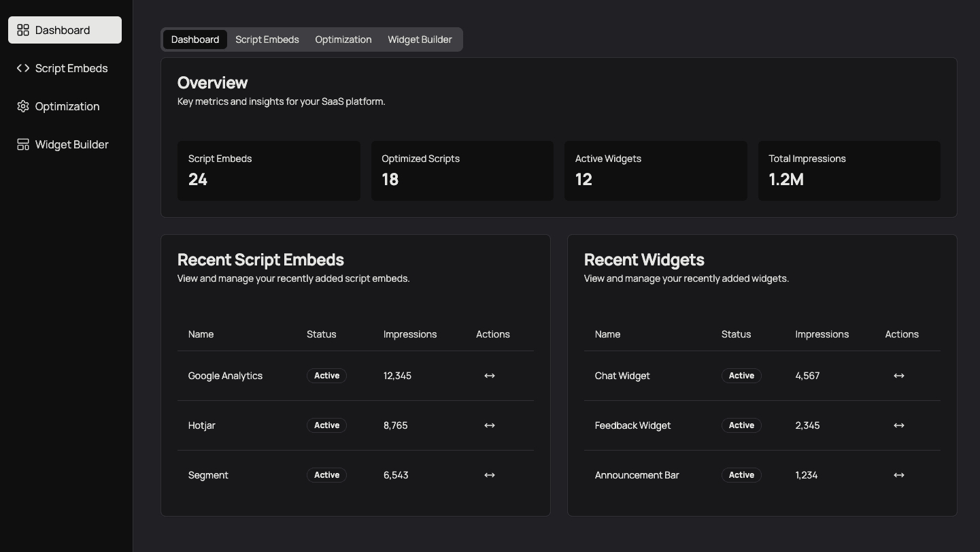
Task: Click the Optimization gear icon in sidebar
Action: click(x=23, y=106)
